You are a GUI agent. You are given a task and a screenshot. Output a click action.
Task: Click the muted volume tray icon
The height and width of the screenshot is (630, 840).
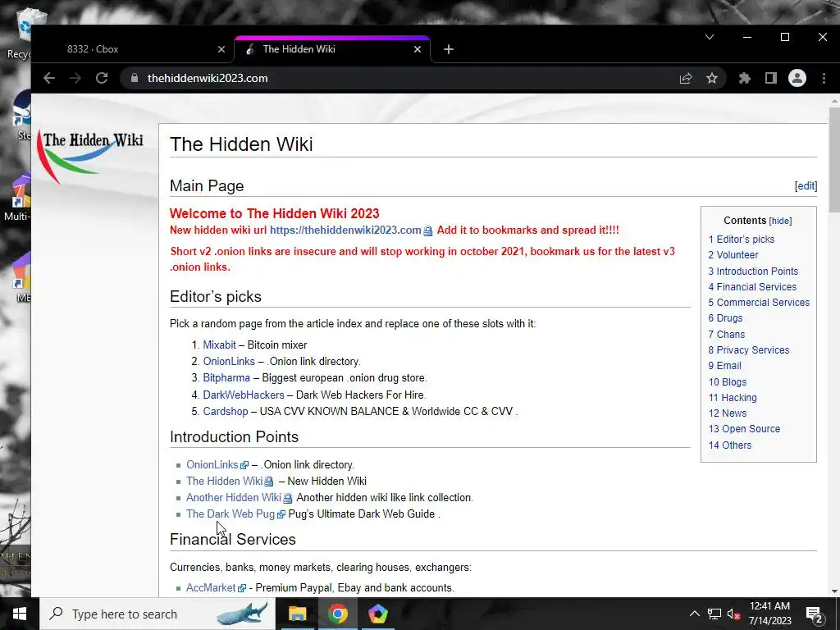(734, 614)
